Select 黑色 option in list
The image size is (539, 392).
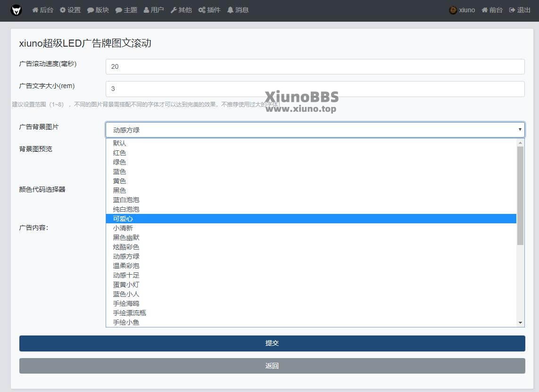pos(311,190)
